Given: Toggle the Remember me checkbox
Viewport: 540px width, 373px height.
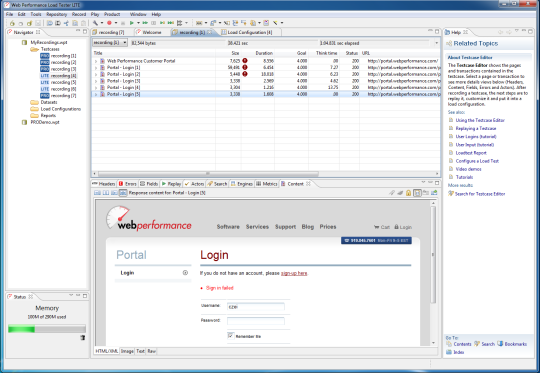Looking at the screenshot, I should [x=230, y=335].
